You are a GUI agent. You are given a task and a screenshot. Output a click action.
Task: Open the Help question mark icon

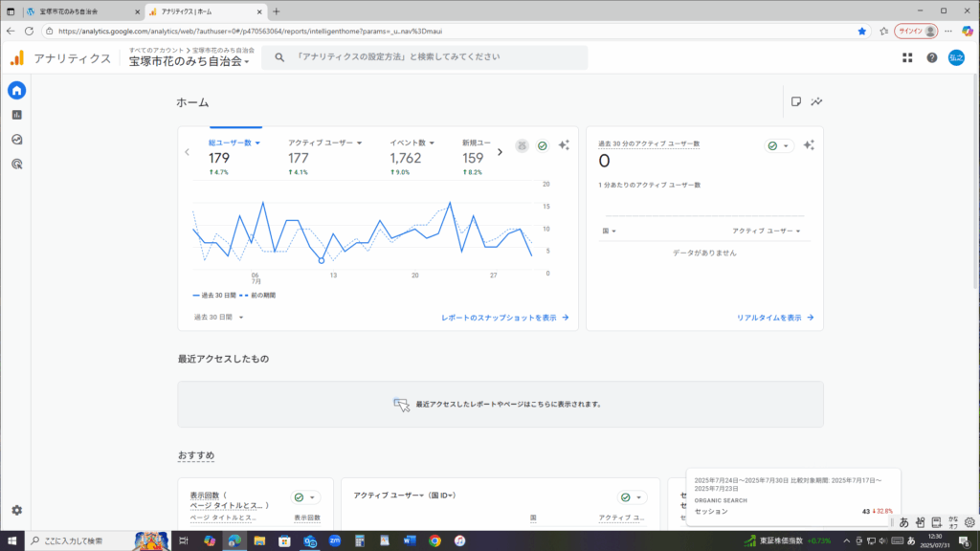[932, 57]
